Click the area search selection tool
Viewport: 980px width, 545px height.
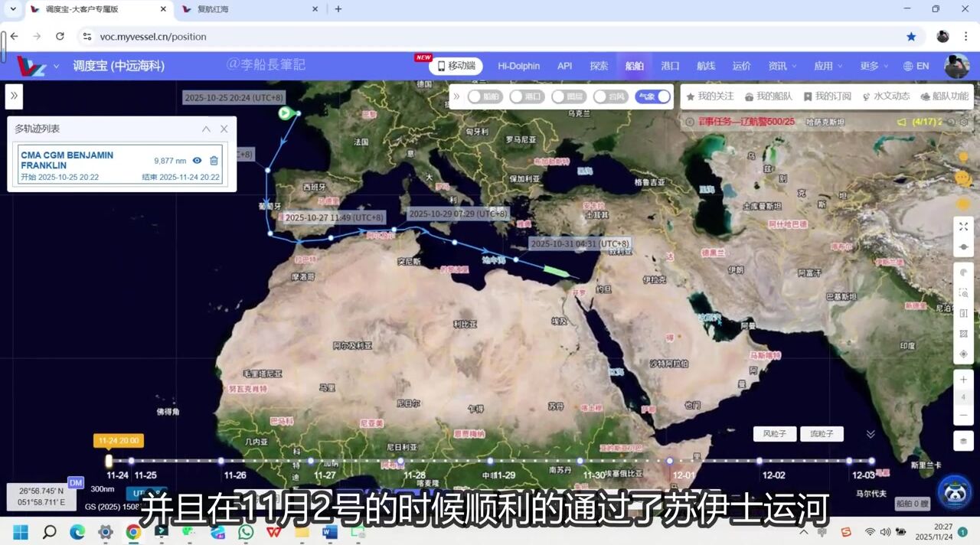click(x=963, y=293)
